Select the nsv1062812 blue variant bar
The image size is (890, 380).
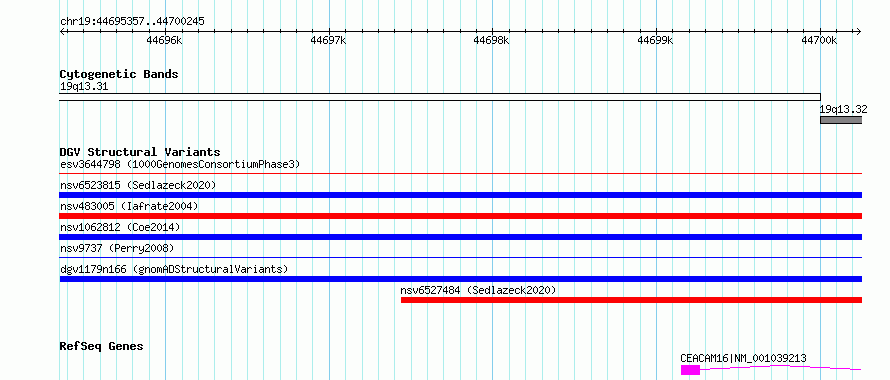point(461,237)
